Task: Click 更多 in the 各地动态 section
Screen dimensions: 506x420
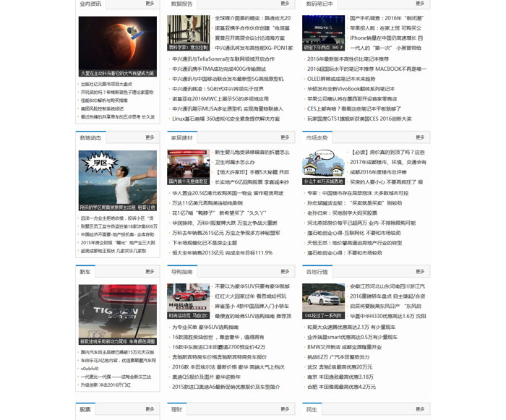Action: point(150,137)
